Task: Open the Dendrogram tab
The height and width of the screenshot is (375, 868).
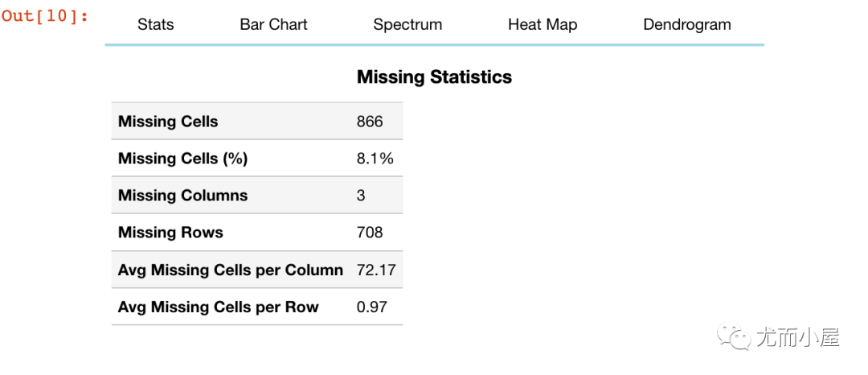Action: pos(687,25)
